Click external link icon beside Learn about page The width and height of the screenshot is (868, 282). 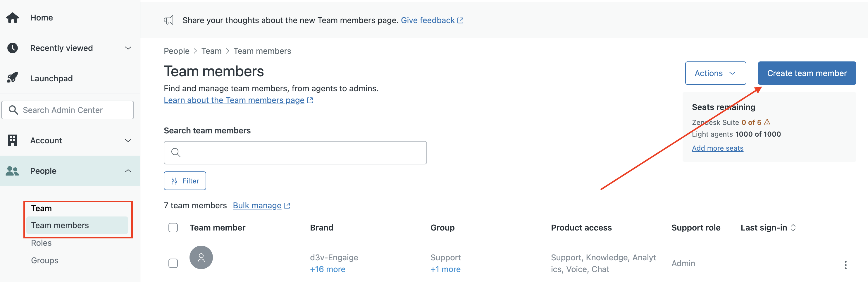coord(310,100)
